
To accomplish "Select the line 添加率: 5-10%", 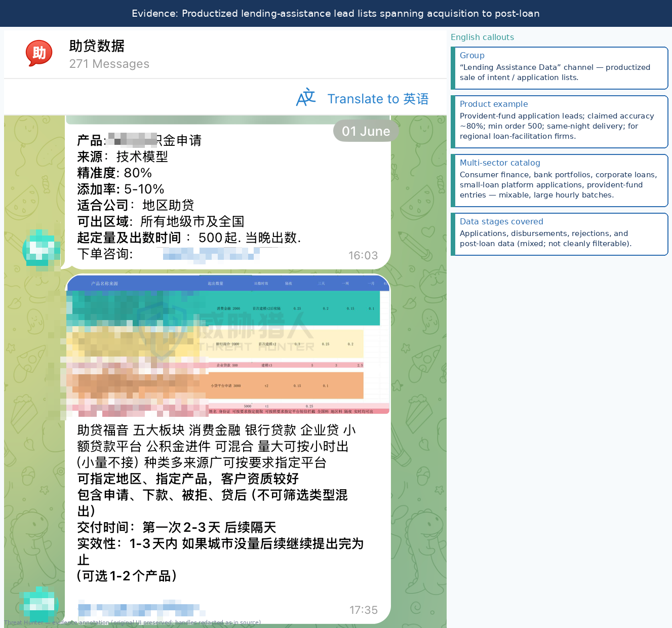I will pyautogui.click(x=121, y=189).
